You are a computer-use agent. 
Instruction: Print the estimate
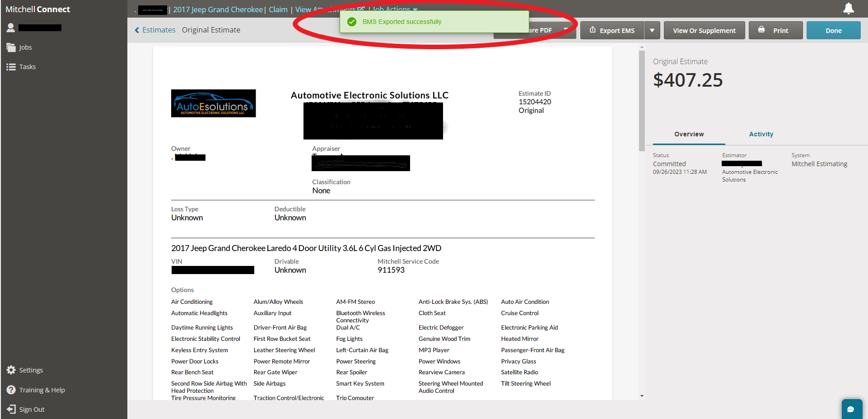[775, 30]
